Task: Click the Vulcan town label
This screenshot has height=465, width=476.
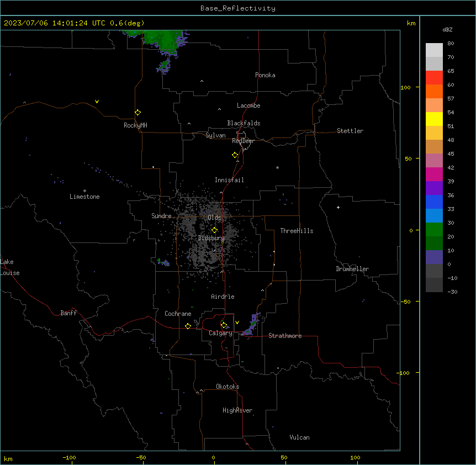Action: coord(299,437)
